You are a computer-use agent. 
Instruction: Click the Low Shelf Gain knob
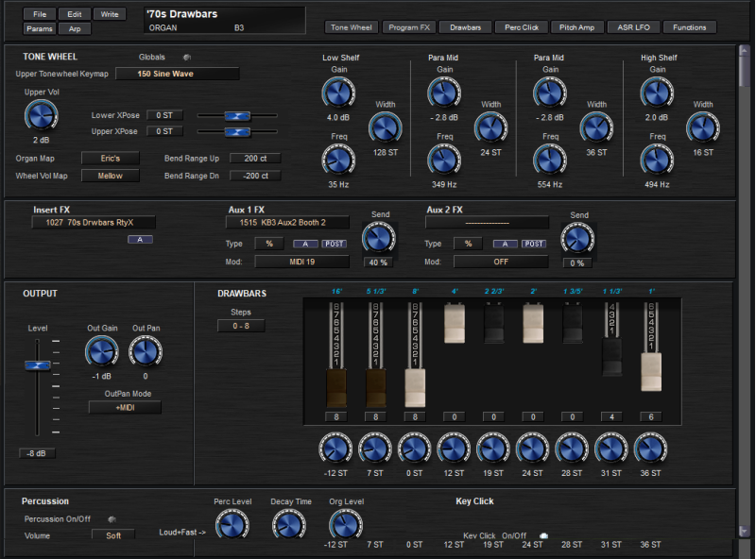pyautogui.click(x=337, y=92)
